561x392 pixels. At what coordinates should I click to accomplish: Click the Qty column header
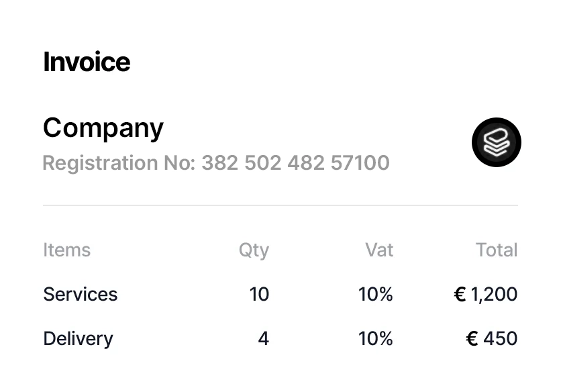pos(254,250)
